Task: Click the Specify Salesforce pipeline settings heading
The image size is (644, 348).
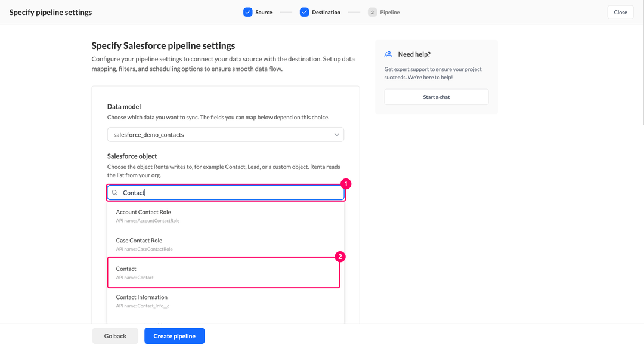Action: 163,45
